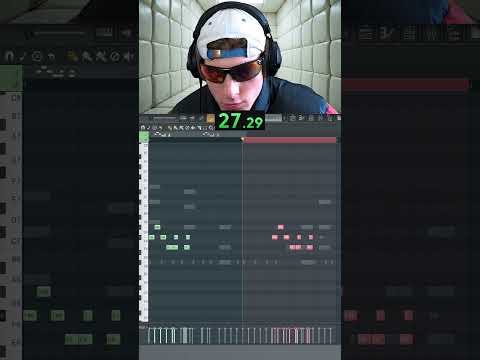Click the speaker icon at the end of the blurred left toolbar
This screenshot has width=480, height=360.
[128, 57]
